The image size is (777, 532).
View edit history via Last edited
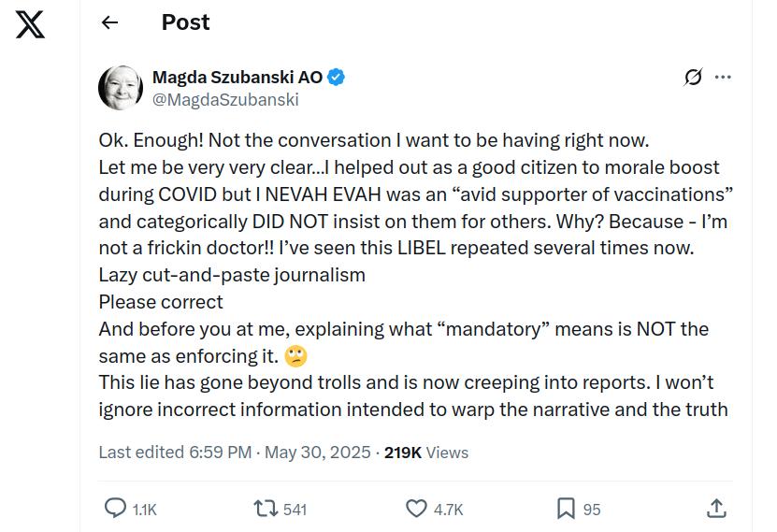coord(175,453)
